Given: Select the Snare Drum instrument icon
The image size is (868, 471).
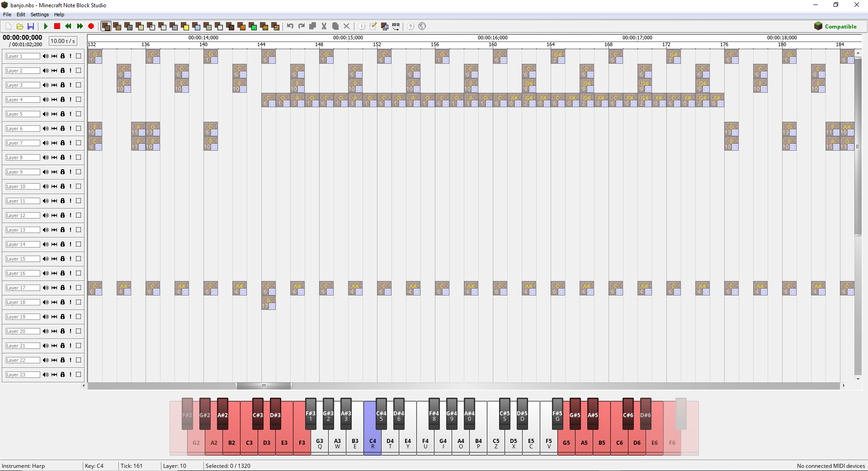Looking at the screenshot, I should coord(140,26).
